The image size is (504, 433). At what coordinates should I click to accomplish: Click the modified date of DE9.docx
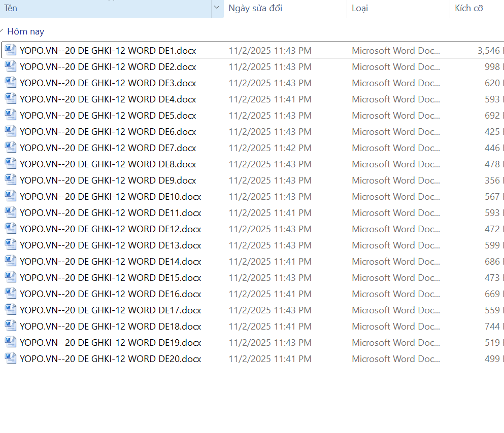(270, 181)
